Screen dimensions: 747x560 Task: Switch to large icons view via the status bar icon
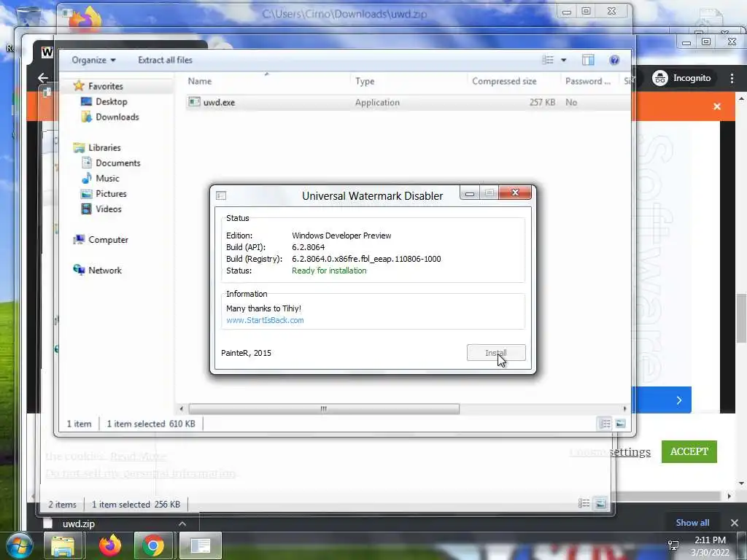coord(620,424)
